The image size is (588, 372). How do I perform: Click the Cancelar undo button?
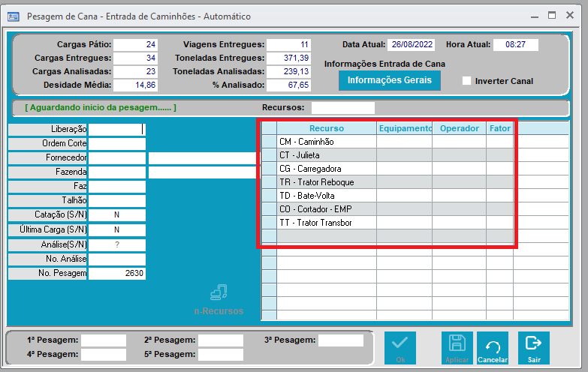[x=493, y=348]
